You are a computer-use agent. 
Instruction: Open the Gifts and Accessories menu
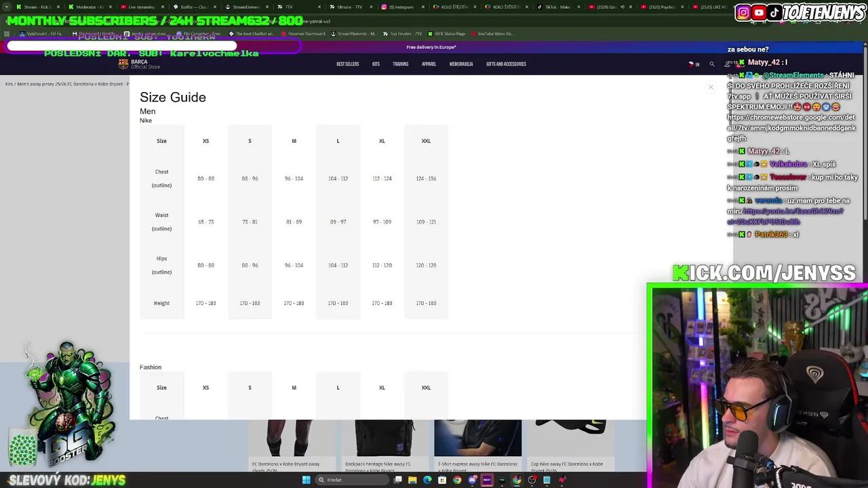pos(506,64)
